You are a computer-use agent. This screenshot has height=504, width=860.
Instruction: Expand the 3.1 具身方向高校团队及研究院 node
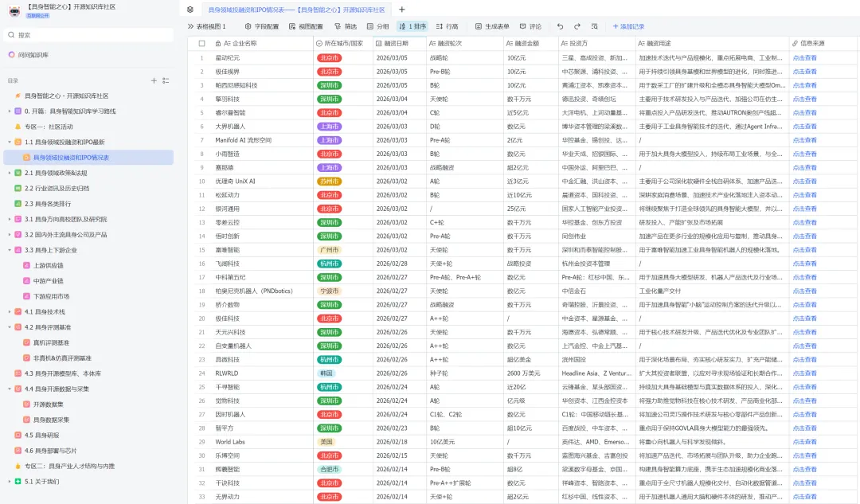pos(10,220)
